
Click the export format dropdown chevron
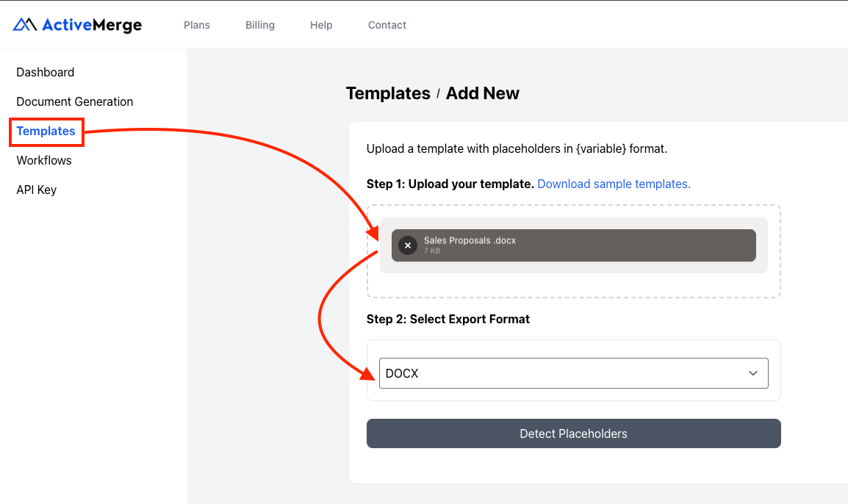tap(752, 373)
